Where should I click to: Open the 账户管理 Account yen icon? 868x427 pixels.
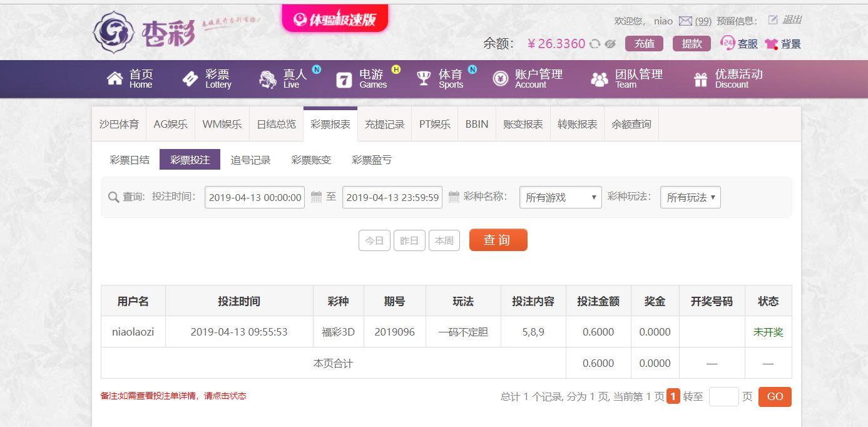[500, 79]
